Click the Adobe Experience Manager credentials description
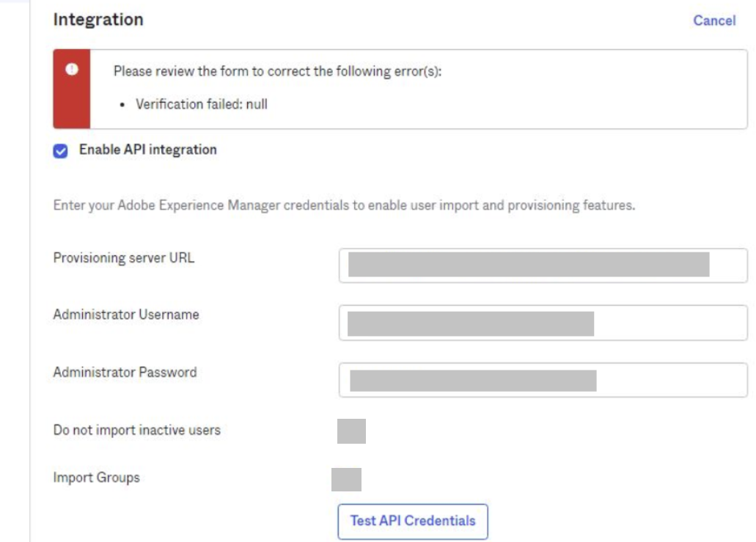Viewport: 756px width, 542px height. tap(344, 205)
